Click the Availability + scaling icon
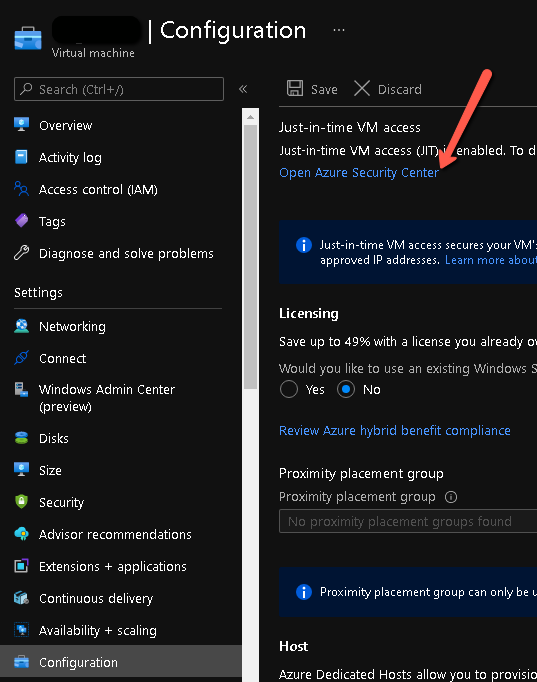The width and height of the screenshot is (537, 682). tap(21, 630)
